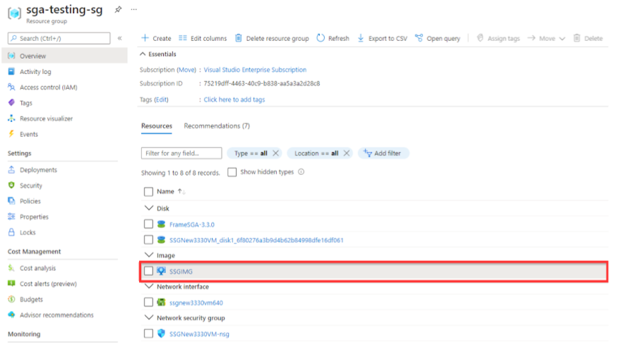This screenshot has height=352, width=644.
Task: Click the Open query icon
Action: (419, 38)
